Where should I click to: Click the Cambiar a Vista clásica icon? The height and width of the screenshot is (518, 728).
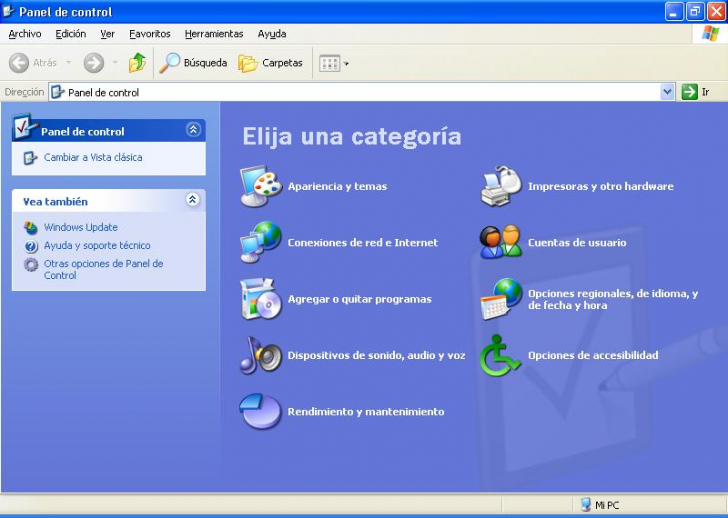[x=30, y=158]
